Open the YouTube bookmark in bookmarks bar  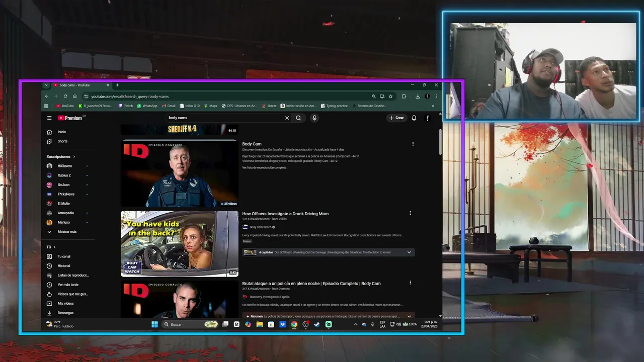(65, 106)
